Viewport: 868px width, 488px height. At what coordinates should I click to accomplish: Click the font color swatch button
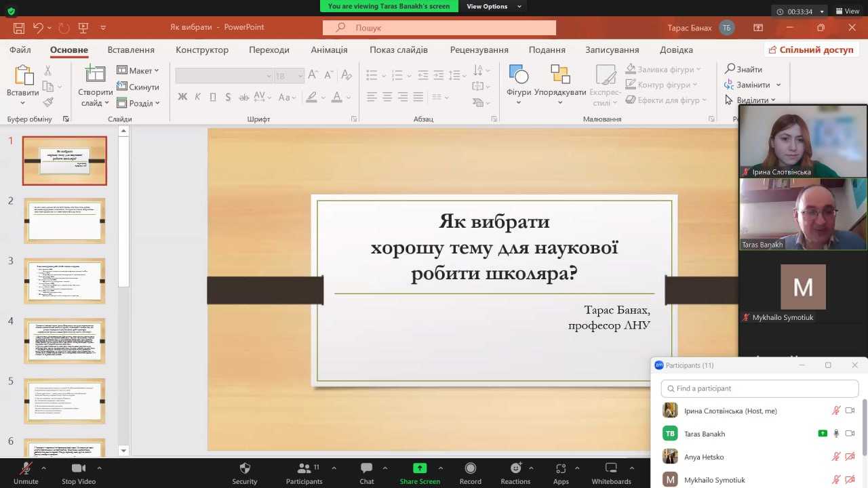(x=337, y=97)
